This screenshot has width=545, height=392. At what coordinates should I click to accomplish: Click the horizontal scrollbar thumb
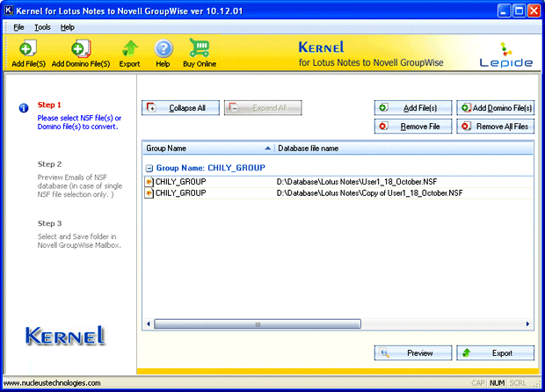point(258,324)
